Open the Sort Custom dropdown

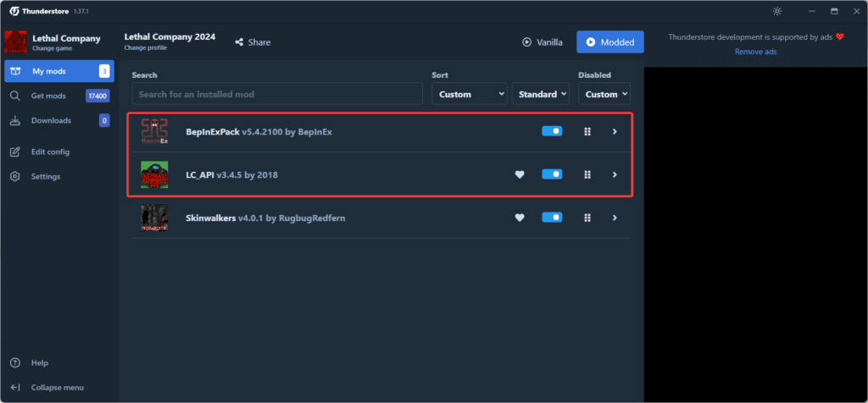coord(469,94)
